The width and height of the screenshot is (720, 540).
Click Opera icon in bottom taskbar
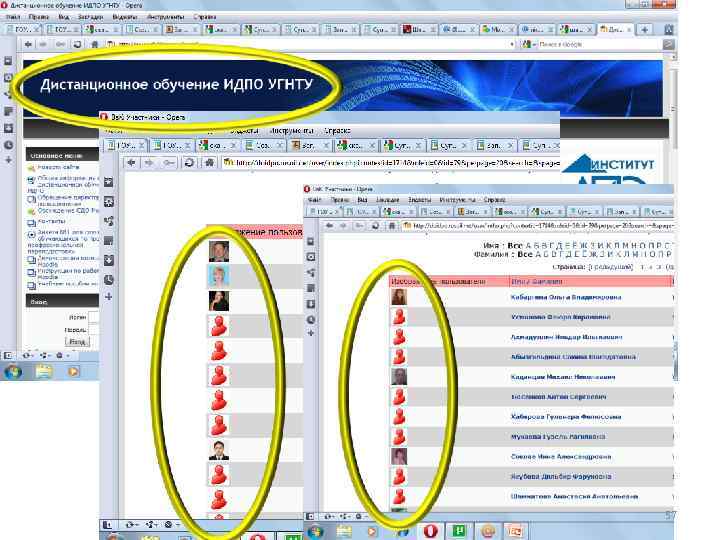coord(430,531)
